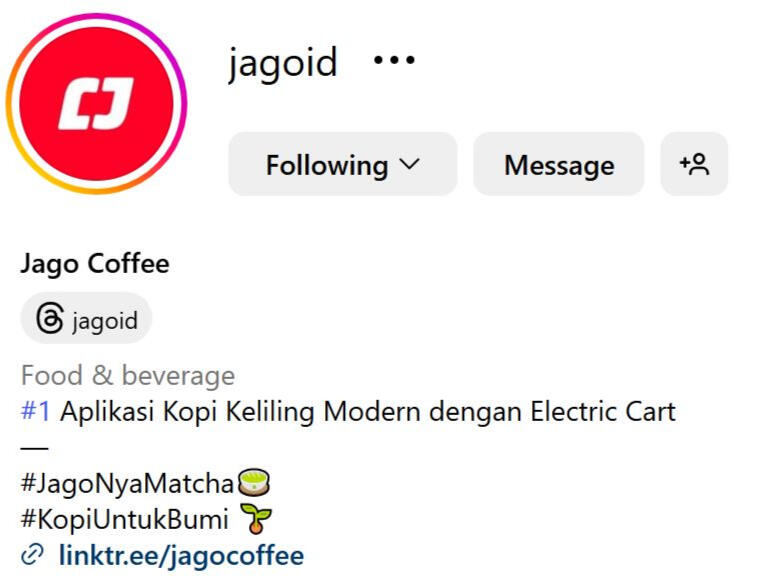Click the blue #1 hashtag

[x=36, y=411]
